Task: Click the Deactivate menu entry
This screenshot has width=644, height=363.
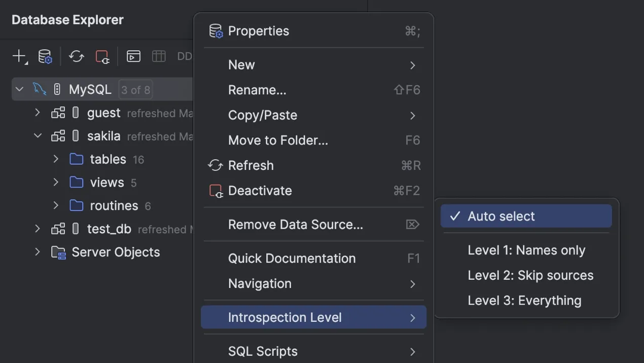Action: click(x=260, y=191)
